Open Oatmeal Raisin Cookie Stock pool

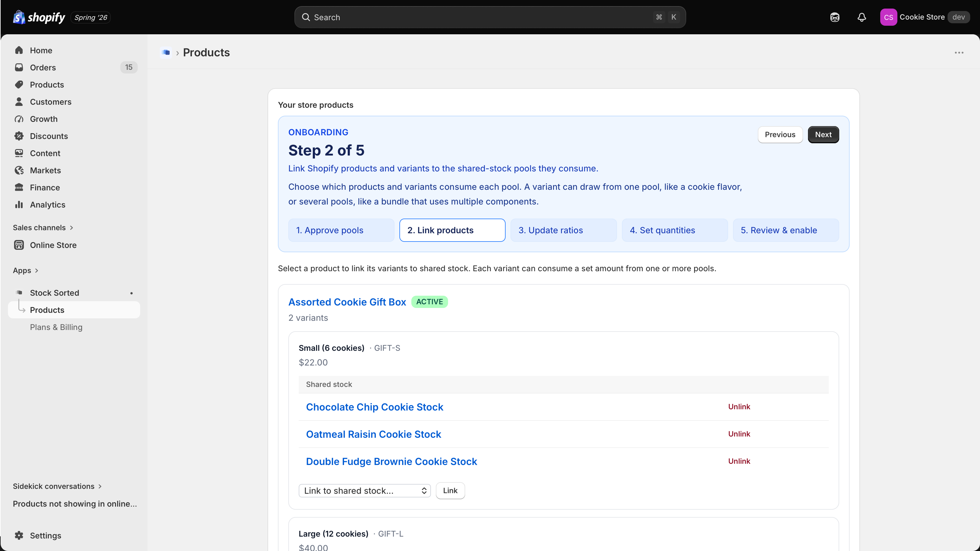(x=373, y=434)
